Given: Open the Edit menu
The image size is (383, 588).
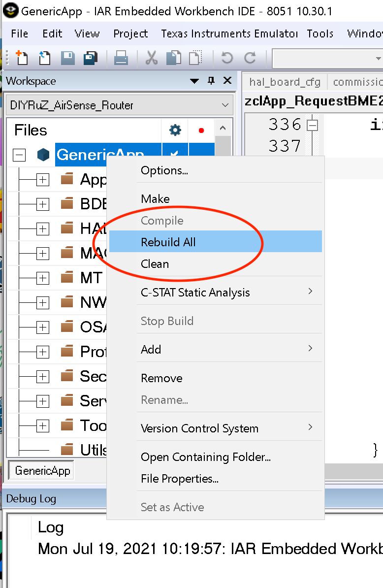Looking at the screenshot, I should click(x=52, y=34).
